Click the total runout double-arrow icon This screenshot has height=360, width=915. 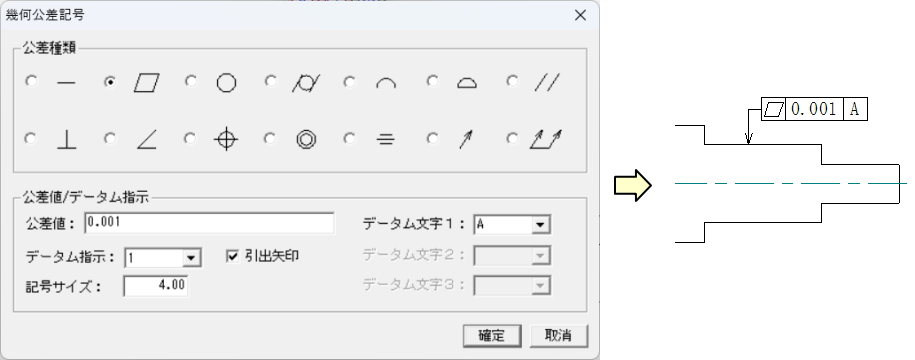tap(546, 139)
